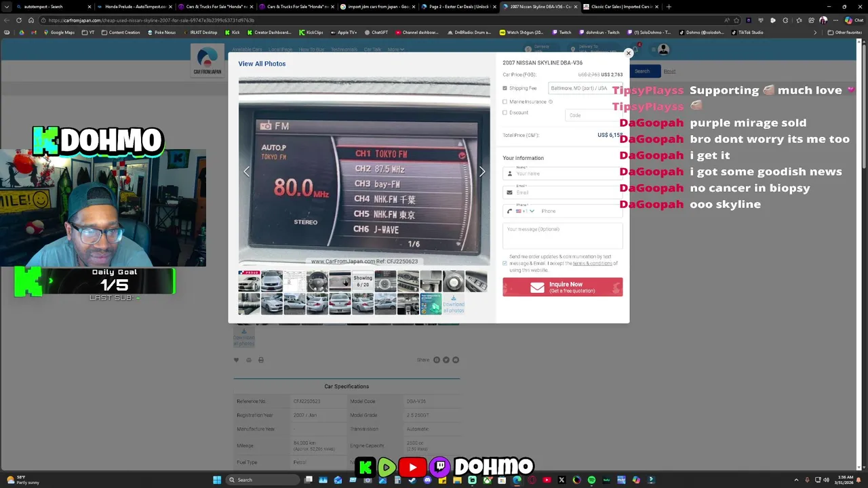
Task: Show the previous photo with left arrow
Action: [x=246, y=172]
